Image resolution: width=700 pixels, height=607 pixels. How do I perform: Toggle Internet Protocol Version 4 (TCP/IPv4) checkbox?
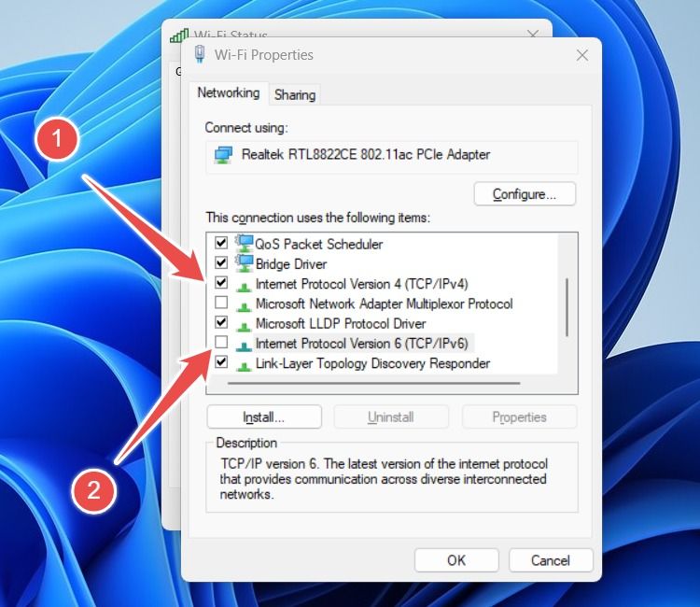pos(221,282)
